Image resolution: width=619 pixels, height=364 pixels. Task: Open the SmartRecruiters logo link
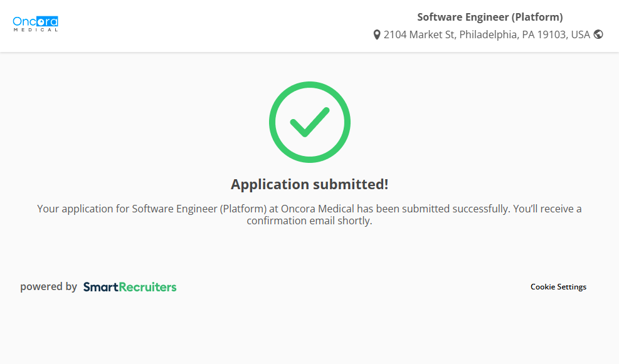130,287
